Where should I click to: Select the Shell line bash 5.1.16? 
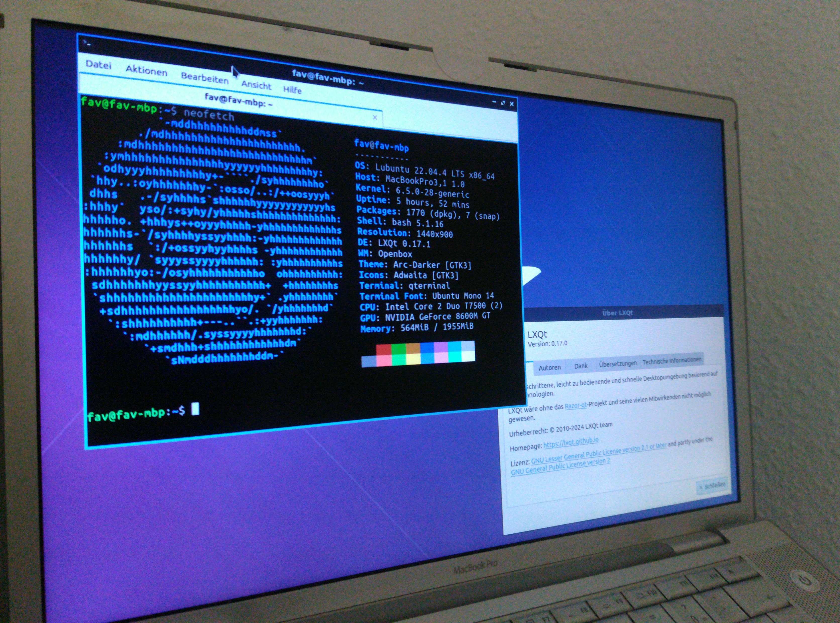[400, 222]
